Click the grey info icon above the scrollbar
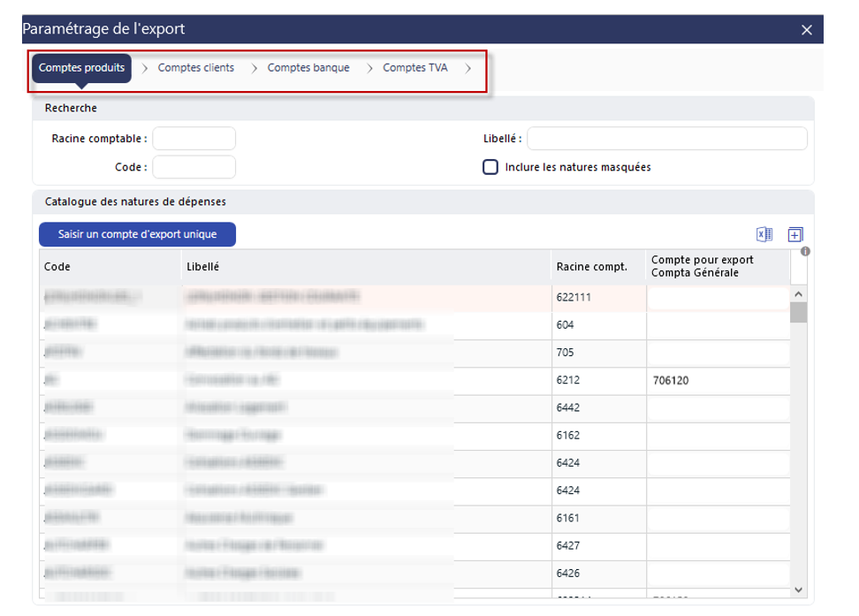This screenshot has width=859, height=616. click(805, 252)
